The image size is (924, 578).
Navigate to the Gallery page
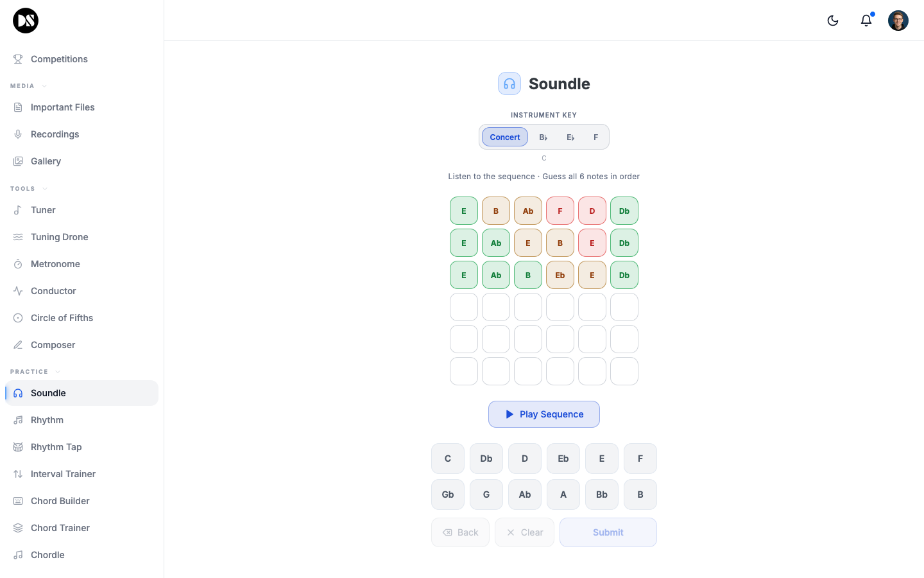(46, 161)
